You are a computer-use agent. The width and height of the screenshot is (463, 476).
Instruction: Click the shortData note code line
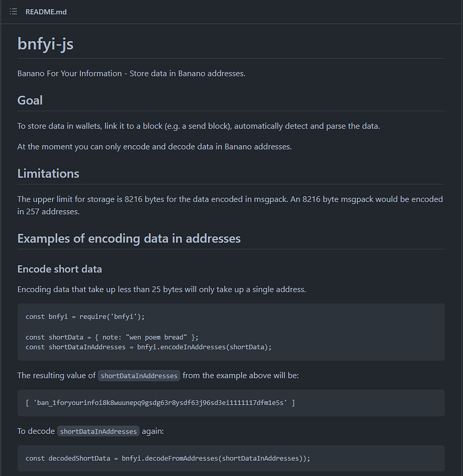112,337
